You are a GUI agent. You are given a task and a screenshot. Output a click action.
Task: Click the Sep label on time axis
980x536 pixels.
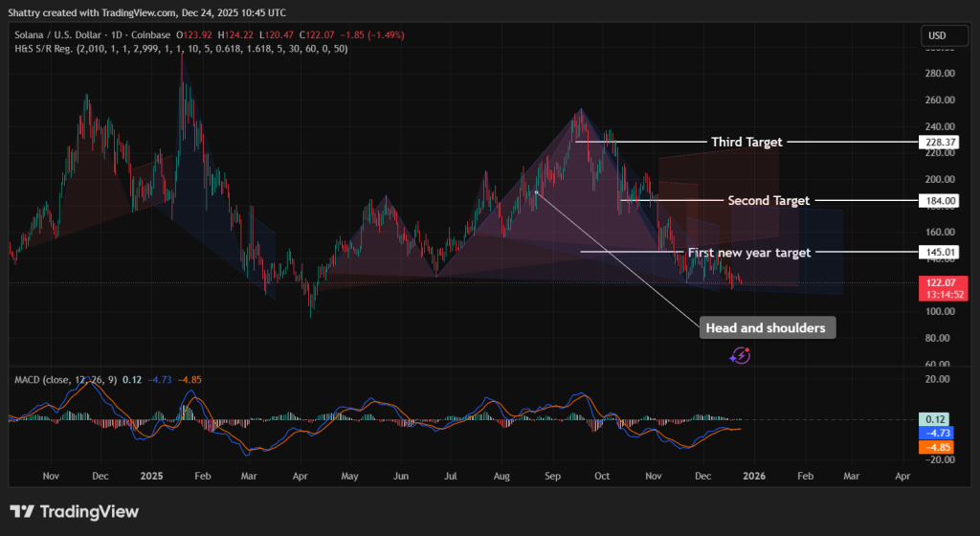pos(550,475)
